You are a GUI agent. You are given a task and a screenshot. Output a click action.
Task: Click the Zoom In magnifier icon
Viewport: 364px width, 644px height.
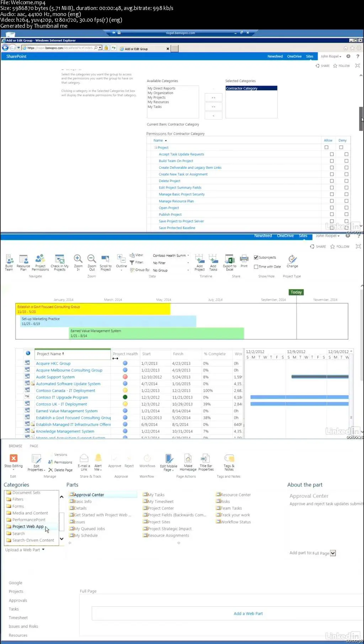(78, 259)
